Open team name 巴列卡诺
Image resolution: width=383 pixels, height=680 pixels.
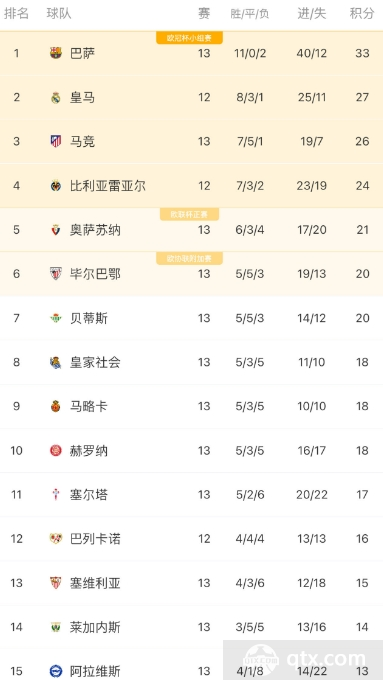tap(95, 539)
